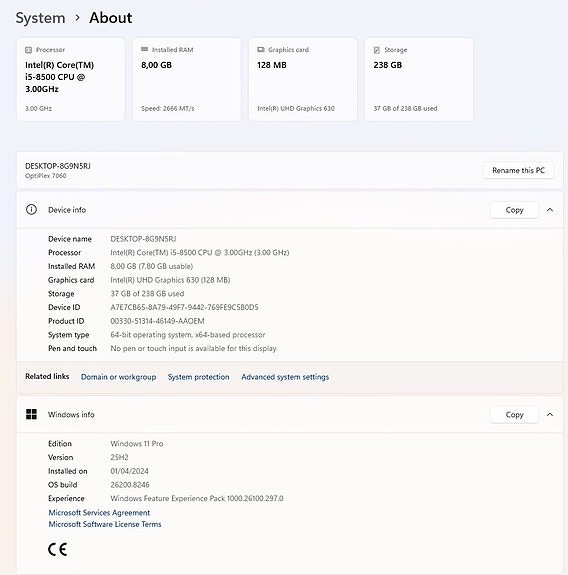Click the Processor chip icon in top card
This screenshot has height=575, width=568.
pyautogui.click(x=28, y=50)
